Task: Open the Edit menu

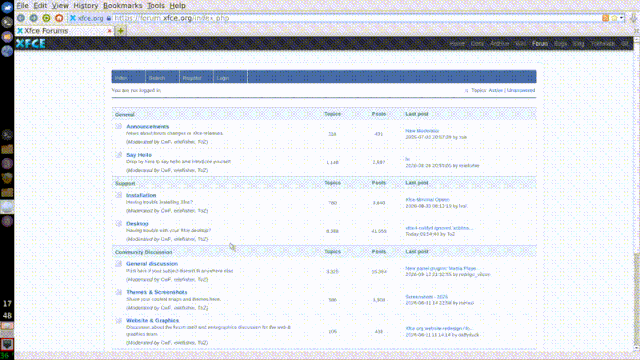Action: [x=40, y=6]
